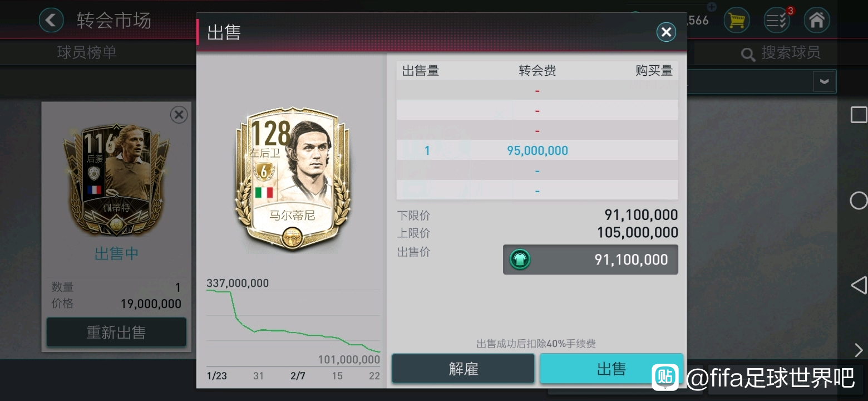Open the shopping cart store icon
The width and height of the screenshot is (868, 401).
point(736,21)
